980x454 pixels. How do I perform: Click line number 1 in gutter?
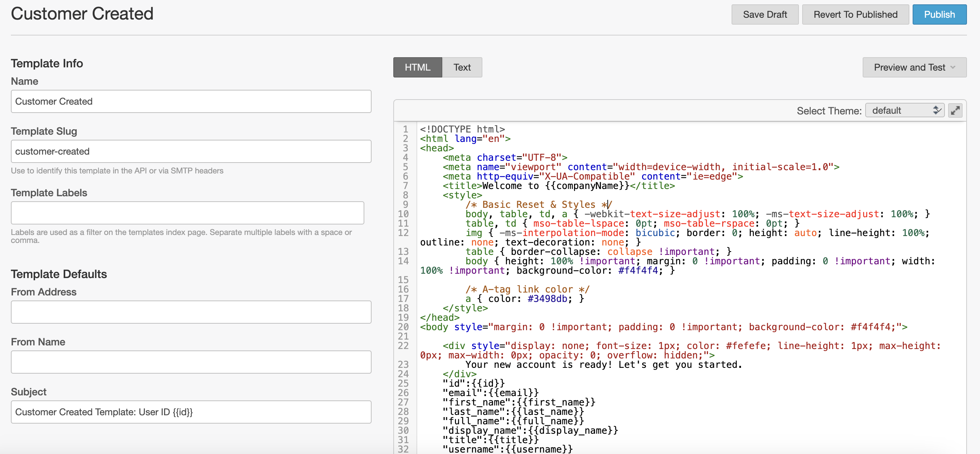coord(406,129)
